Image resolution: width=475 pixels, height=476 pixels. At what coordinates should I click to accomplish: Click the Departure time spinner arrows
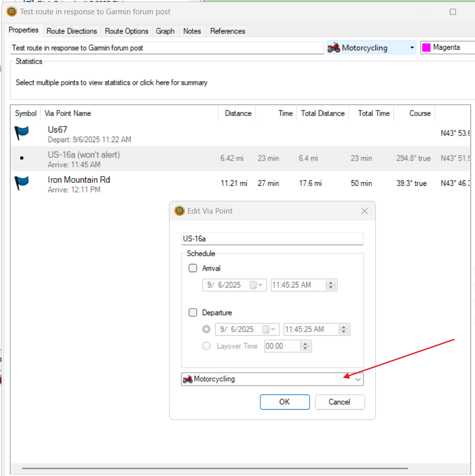click(x=344, y=329)
